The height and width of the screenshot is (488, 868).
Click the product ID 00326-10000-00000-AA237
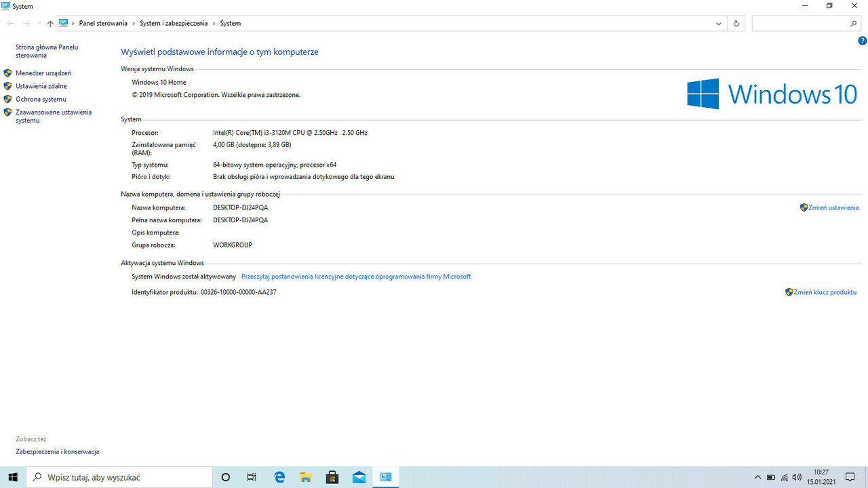pos(239,292)
